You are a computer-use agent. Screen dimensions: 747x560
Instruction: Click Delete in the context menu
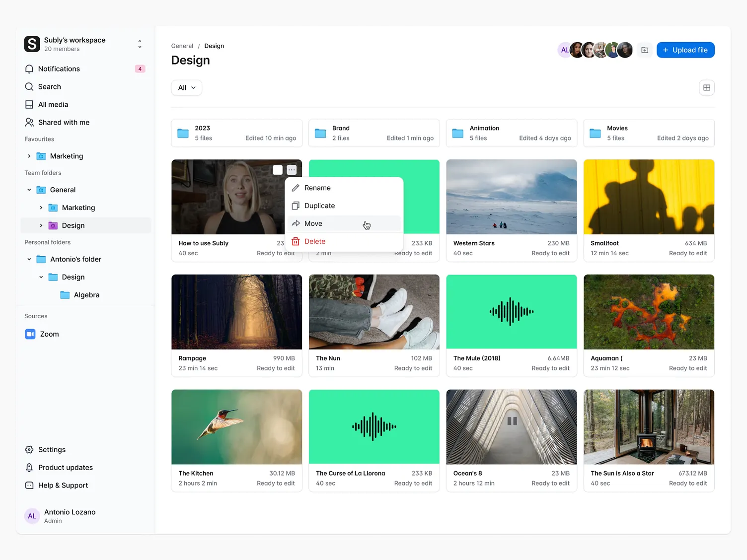click(315, 241)
